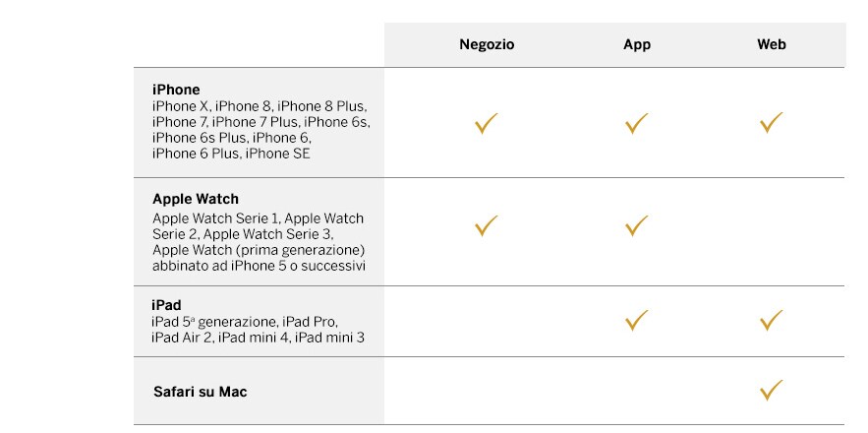Screen dimensions: 868x433
Task: Click the Apple Watch Negozio checkmark
Action: [487, 226]
